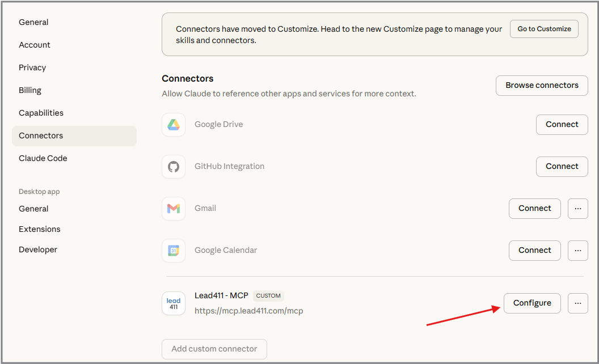Image resolution: width=599 pixels, height=364 pixels.
Task: Click the Lead411 - MCP connector name
Action: (x=221, y=295)
